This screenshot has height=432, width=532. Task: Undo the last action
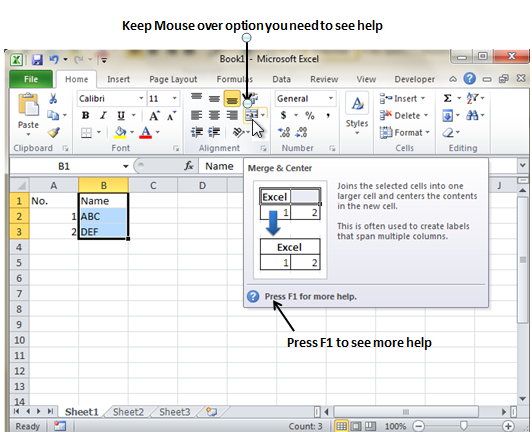click(54, 60)
